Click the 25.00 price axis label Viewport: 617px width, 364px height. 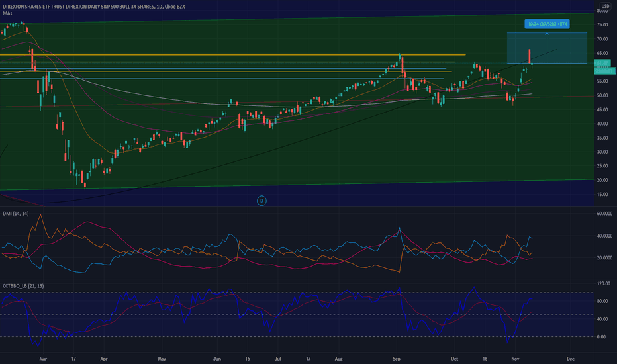click(x=602, y=166)
